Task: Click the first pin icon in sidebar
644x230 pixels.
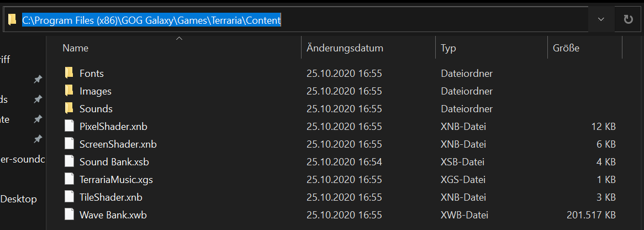Action: pos(38,80)
